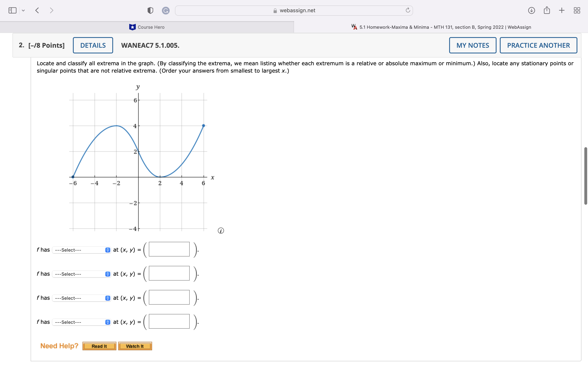Screen dimensions: 588x367
Task: Open the second ---Select--- extremum dropdown
Action: (x=81, y=274)
